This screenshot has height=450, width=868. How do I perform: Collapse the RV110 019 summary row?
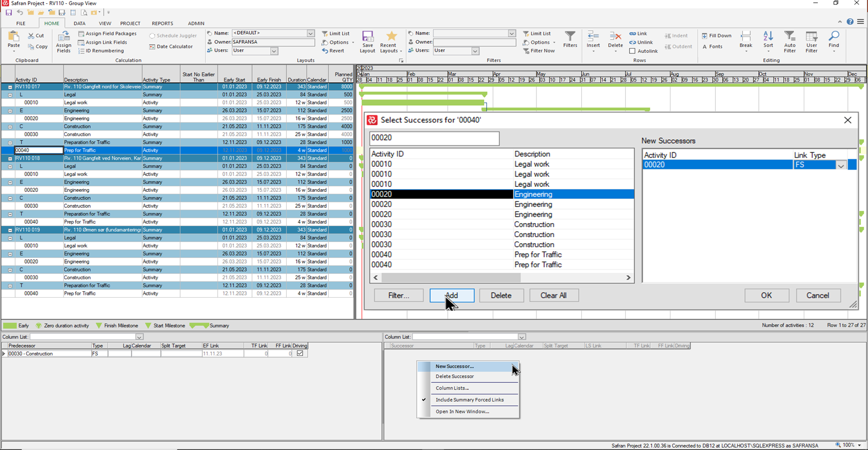tap(10, 230)
